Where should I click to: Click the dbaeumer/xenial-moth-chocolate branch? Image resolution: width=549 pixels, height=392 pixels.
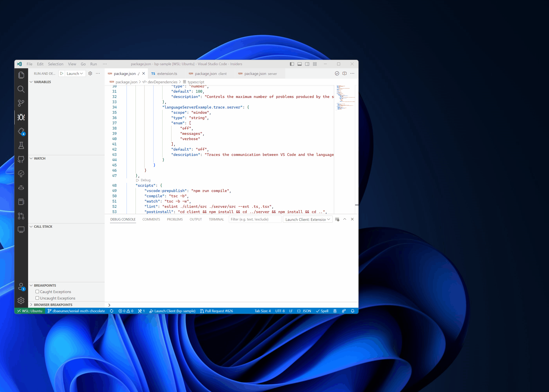pos(76,311)
